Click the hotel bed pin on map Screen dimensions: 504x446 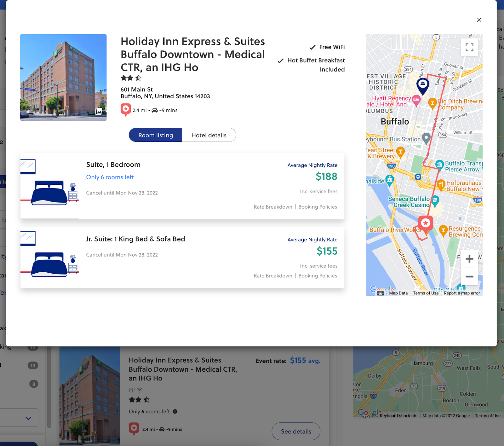(x=423, y=86)
